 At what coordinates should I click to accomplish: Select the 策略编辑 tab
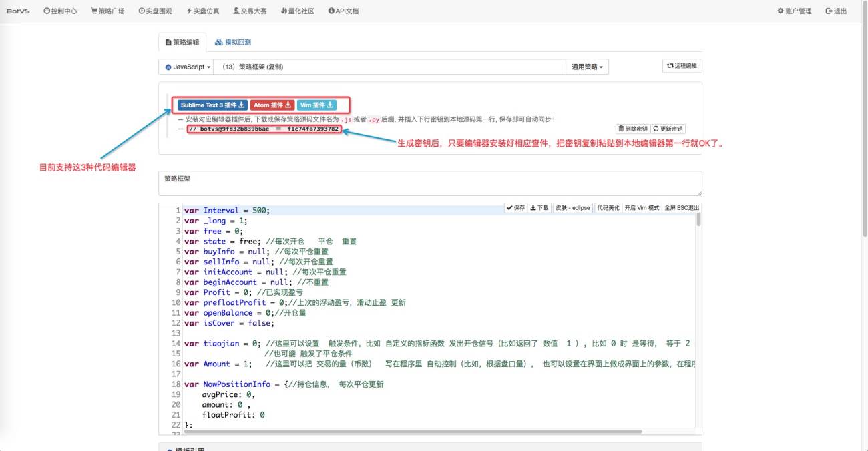point(182,42)
